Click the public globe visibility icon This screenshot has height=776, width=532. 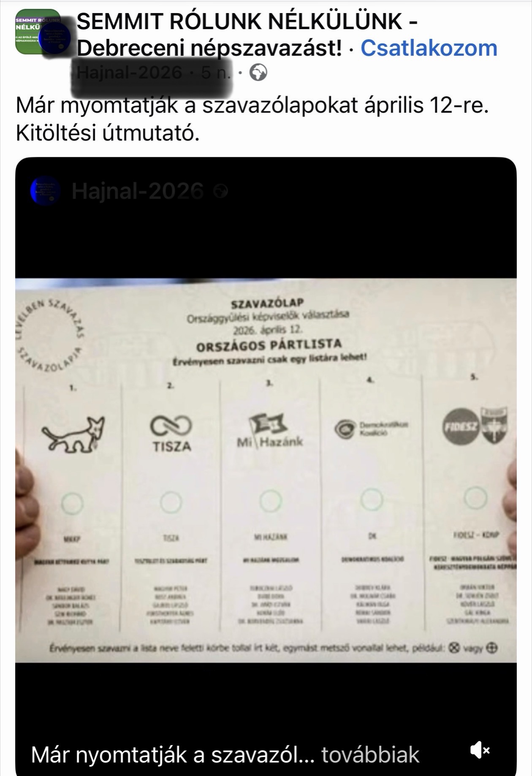pos(258,73)
